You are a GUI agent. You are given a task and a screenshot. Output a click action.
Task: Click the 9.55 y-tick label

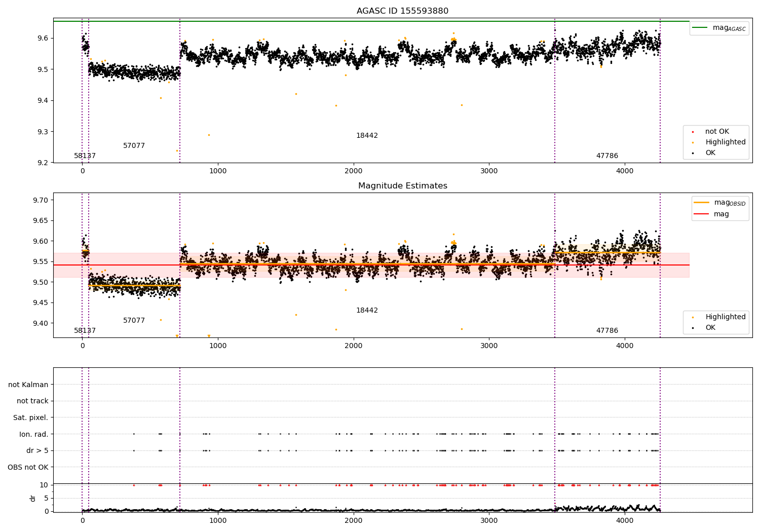[x=41, y=262]
